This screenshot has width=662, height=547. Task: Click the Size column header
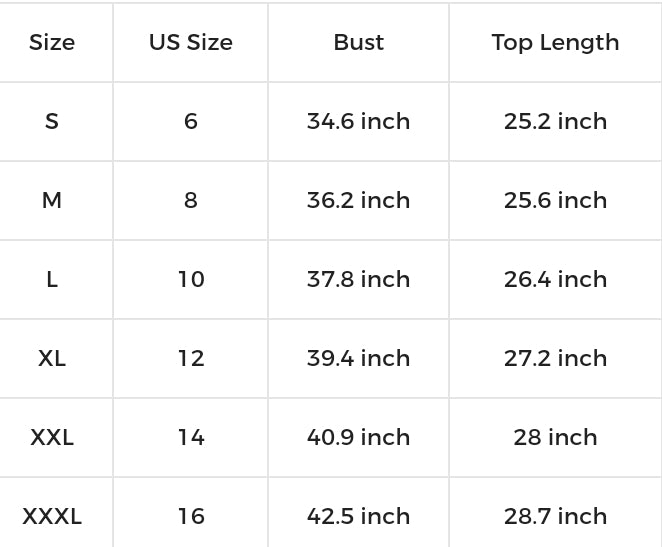(x=52, y=42)
